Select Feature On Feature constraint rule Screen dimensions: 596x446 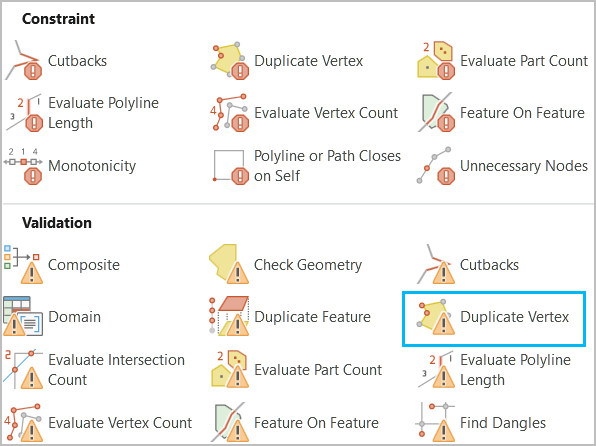point(501,113)
